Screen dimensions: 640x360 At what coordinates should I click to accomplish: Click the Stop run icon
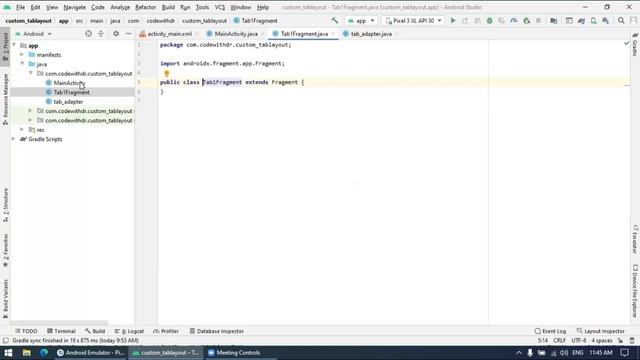538,20
